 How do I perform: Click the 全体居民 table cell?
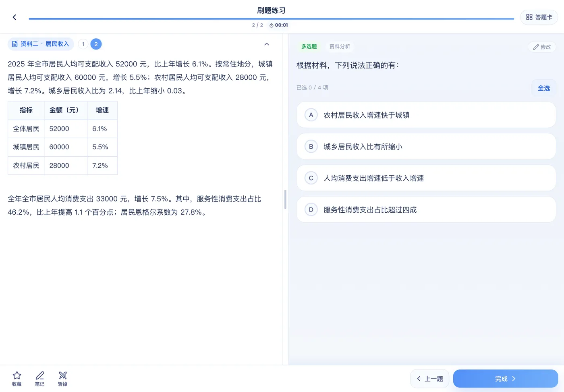[x=26, y=129]
